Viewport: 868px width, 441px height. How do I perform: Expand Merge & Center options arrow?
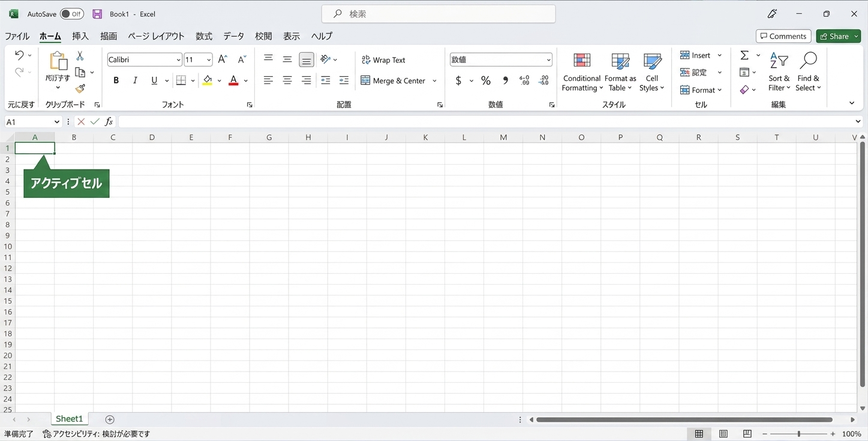(434, 81)
